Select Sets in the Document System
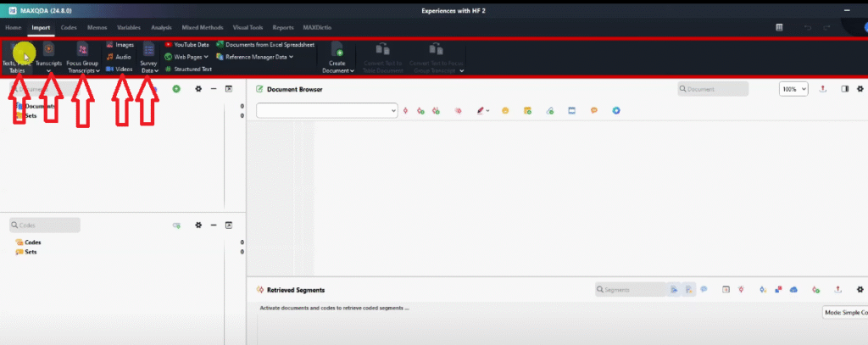Image resolution: width=868 pixels, height=345 pixels. coord(26,116)
